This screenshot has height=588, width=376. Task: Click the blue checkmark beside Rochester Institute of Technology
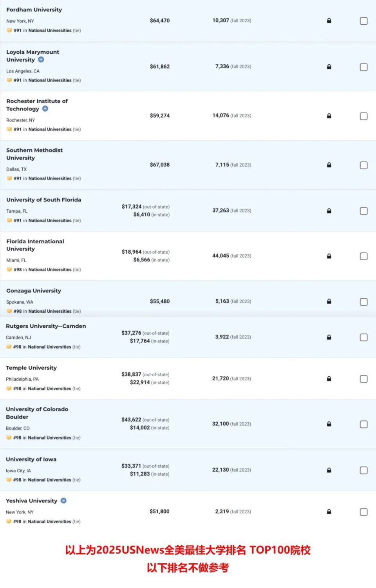[45, 109]
